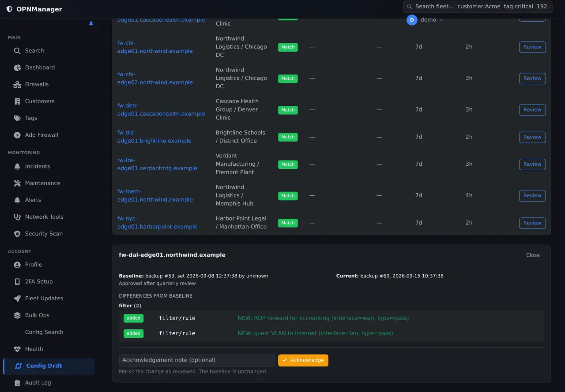Click the Tags icon in sidebar
565x392 pixels.
pos(17,118)
